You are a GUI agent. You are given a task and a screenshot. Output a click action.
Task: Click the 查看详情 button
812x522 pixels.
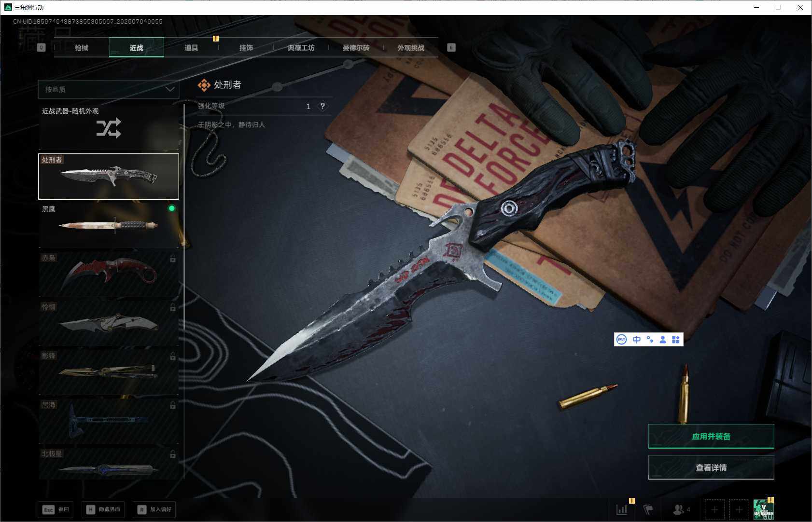coord(711,467)
